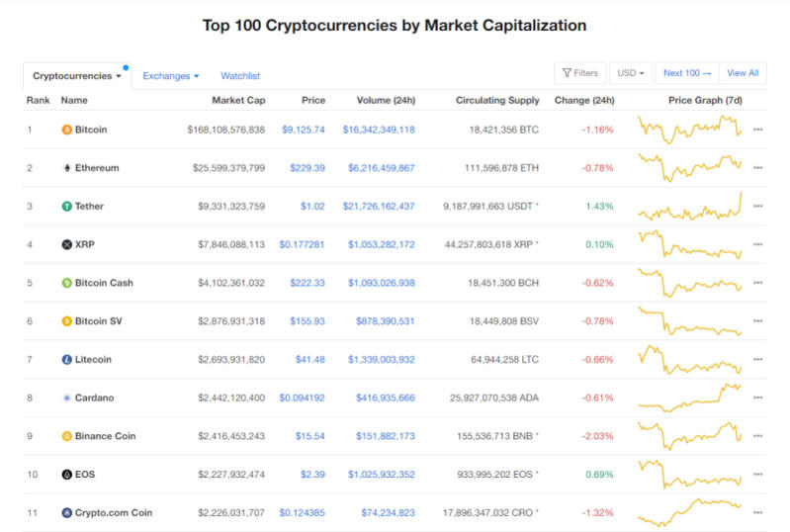
Task: Open the three-dot menu for Bitcoin row
Action: (x=757, y=130)
